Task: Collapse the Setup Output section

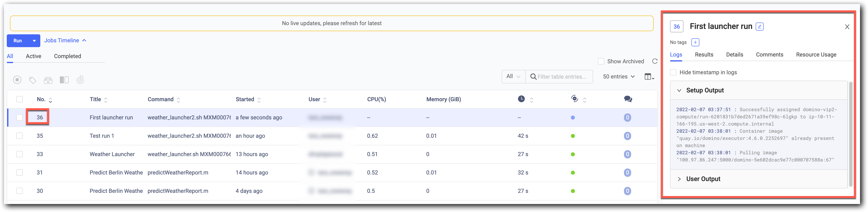Action: point(679,91)
